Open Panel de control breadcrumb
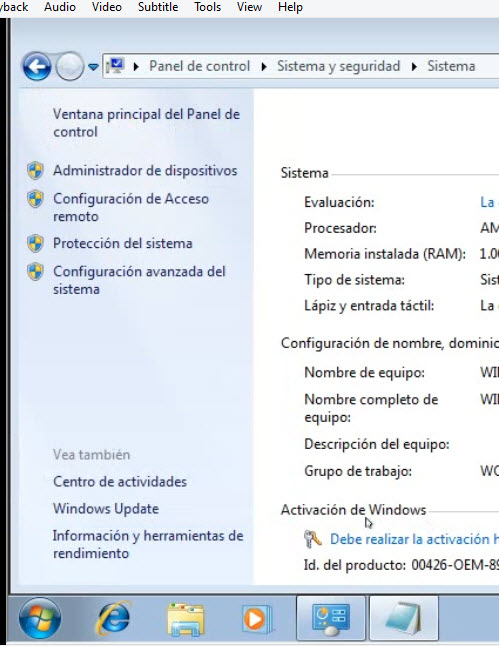The image size is (499, 646). tap(199, 66)
